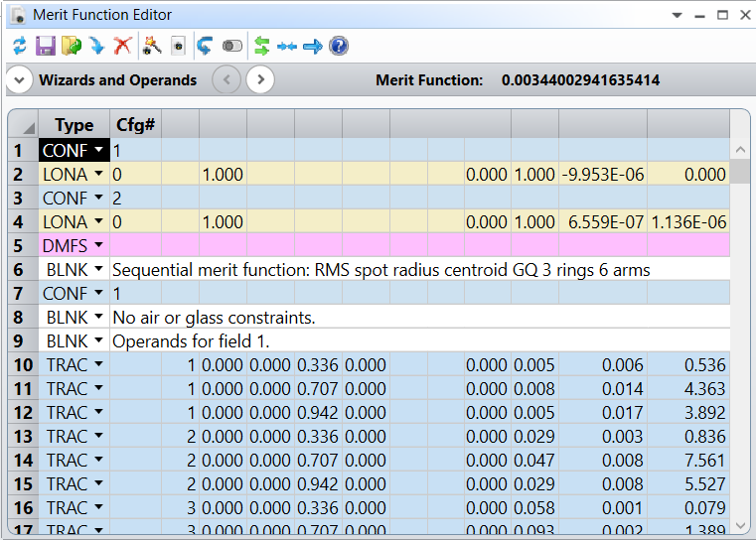Click the 3.892 cell in row 12
Screen dimensions: 756x540
pos(688,413)
